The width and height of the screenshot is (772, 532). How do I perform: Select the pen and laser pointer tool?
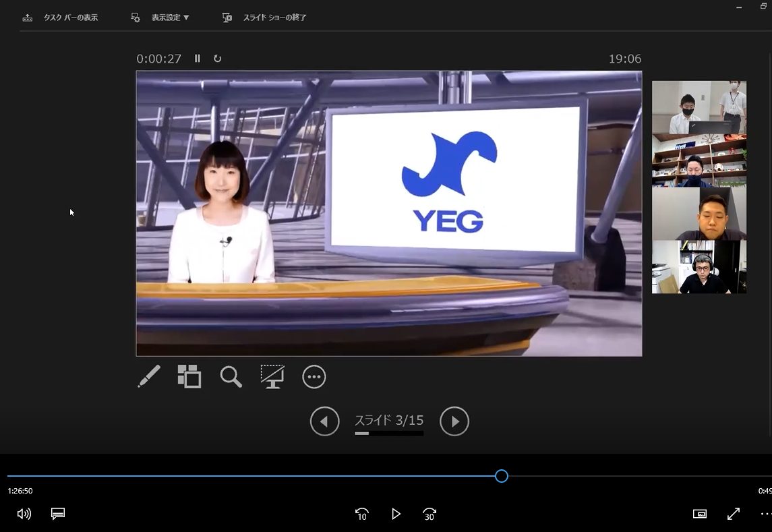[x=149, y=377]
